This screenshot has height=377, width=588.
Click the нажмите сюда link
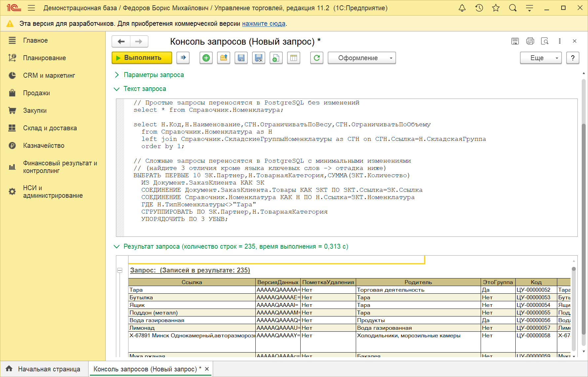coord(264,23)
